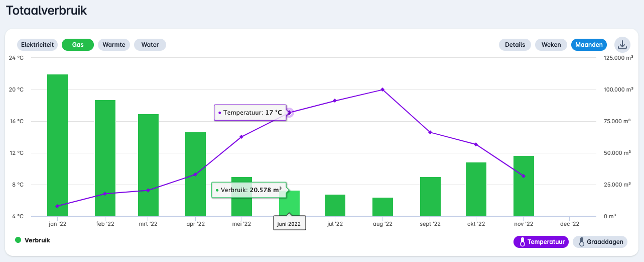Click the thermometer icon in Graaddagen button
The width and height of the screenshot is (644, 262).
coord(581,242)
